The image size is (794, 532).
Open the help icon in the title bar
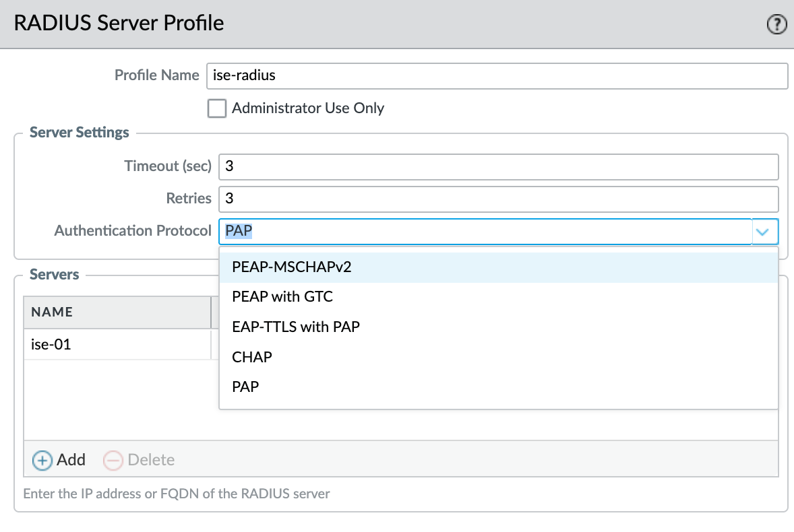776,25
